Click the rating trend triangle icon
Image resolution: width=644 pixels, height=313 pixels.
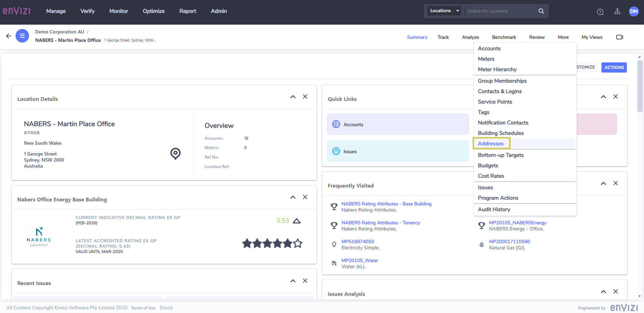(297, 221)
